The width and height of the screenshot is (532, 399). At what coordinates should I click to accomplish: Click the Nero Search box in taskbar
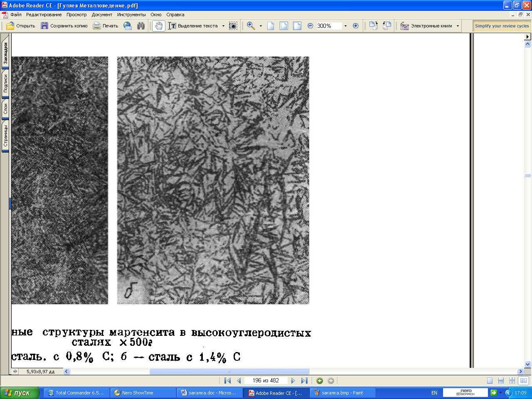pyautogui.click(x=465, y=393)
